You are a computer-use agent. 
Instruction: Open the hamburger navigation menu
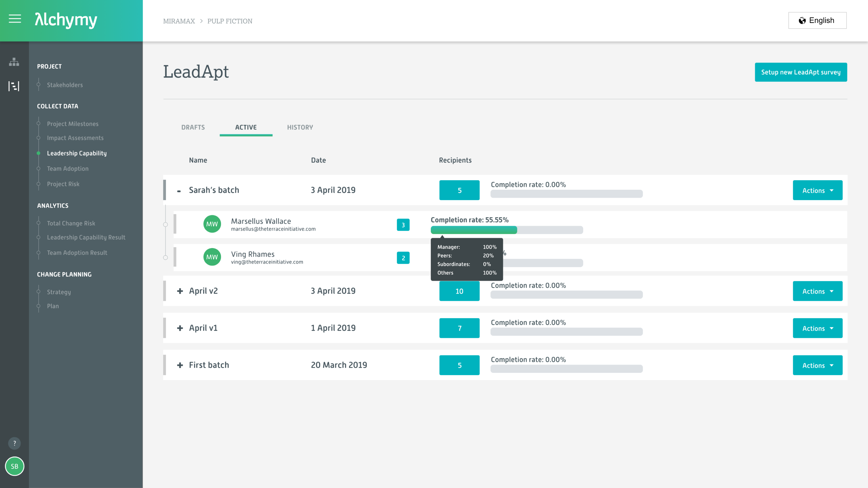pyautogui.click(x=14, y=19)
